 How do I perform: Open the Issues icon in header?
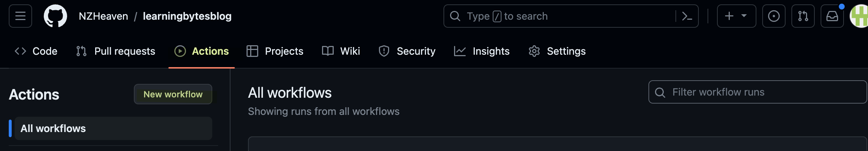774,16
